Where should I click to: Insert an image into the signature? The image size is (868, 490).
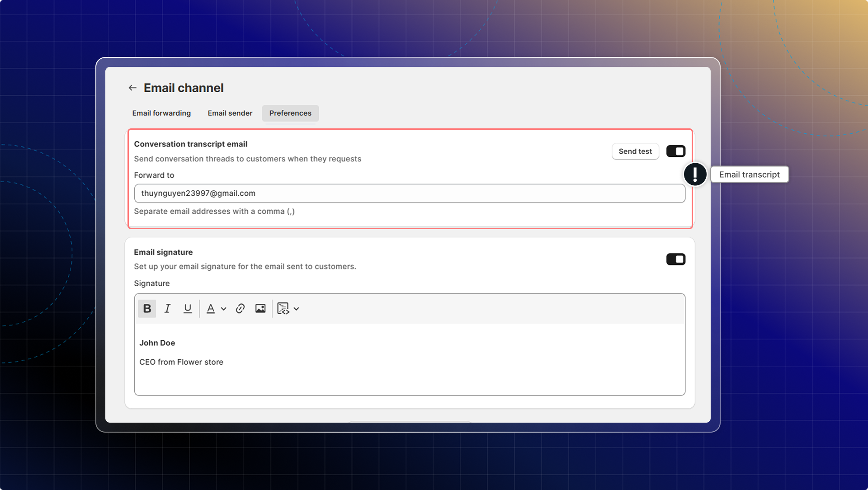260,309
